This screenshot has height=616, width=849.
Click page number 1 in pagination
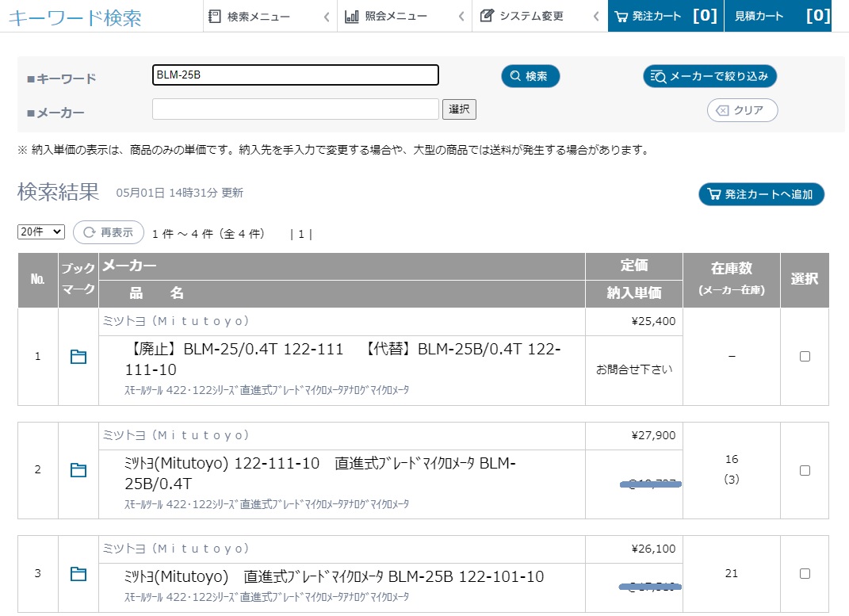point(301,234)
